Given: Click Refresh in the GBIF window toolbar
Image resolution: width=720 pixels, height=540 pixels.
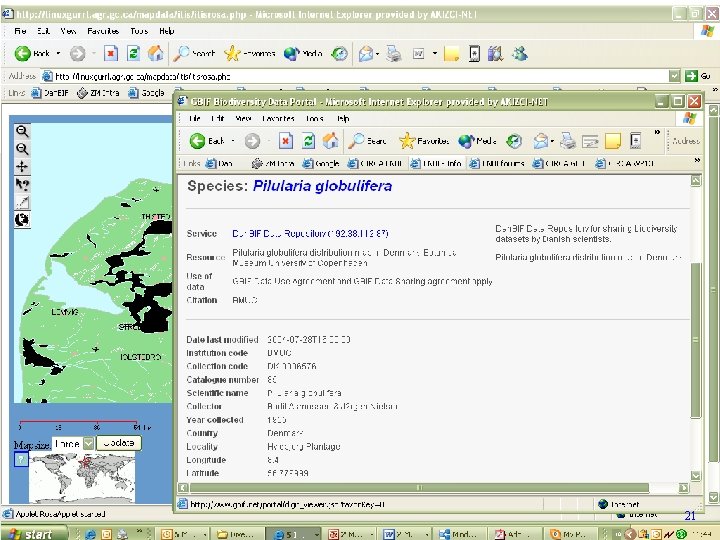Looking at the screenshot, I should point(308,141).
